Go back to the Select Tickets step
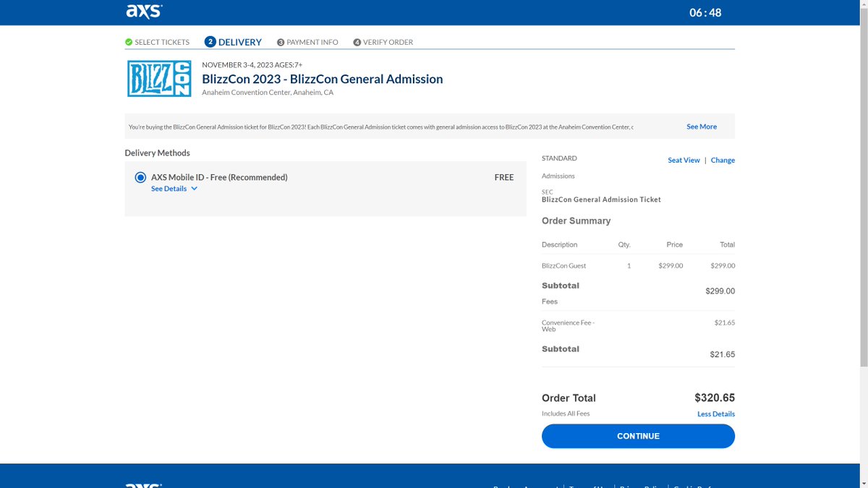 tap(157, 42)
